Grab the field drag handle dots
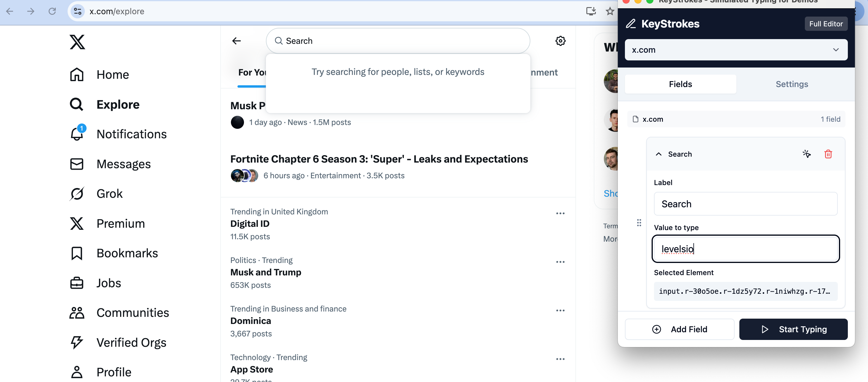The image size is (868, 382). click(x=639, y=222)
